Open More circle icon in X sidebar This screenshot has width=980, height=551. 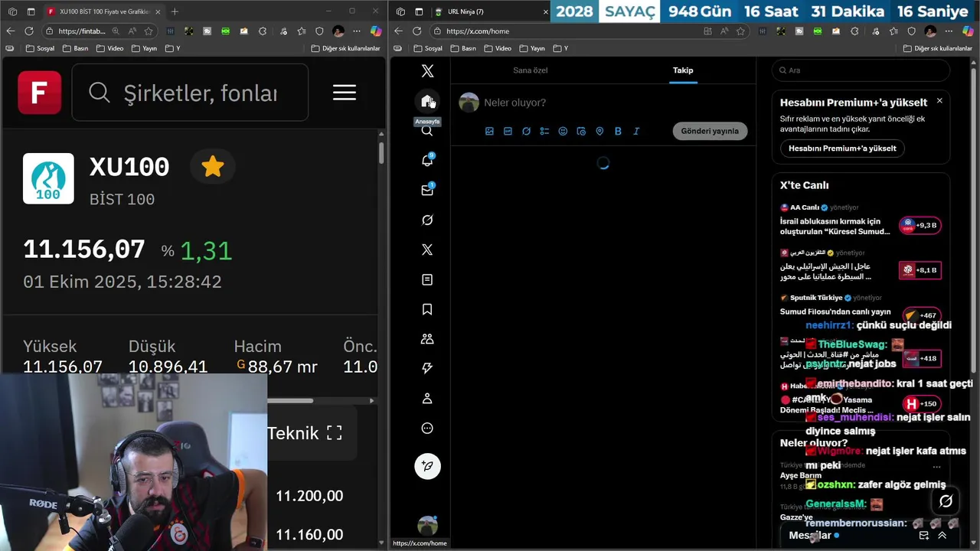(427, 428)
